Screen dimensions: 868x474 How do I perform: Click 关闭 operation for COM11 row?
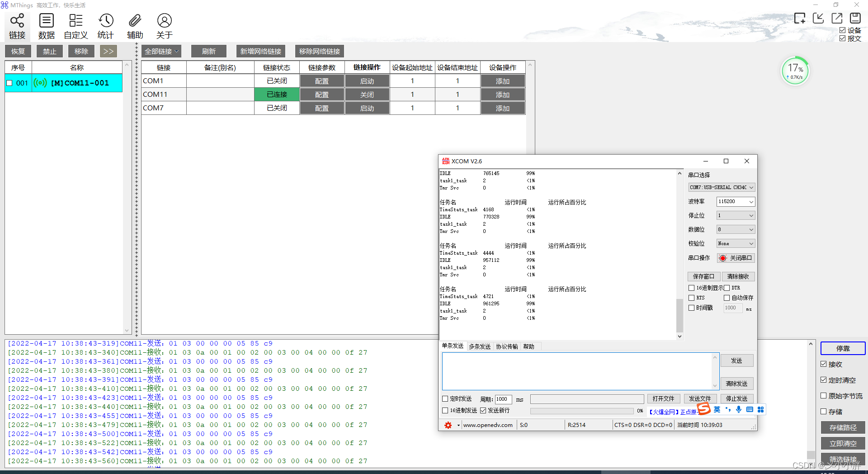coord(367,95)
